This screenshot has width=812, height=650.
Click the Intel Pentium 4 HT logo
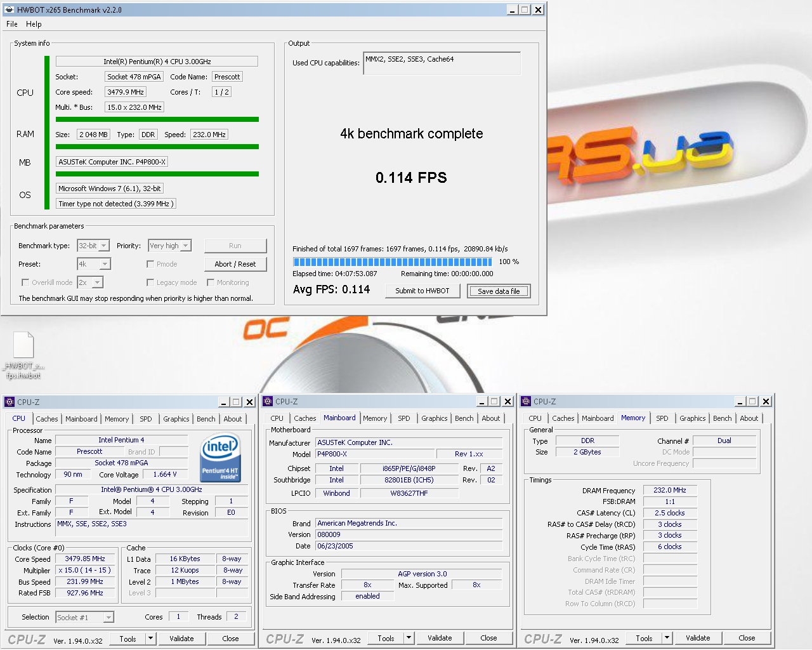click(219, 458)
